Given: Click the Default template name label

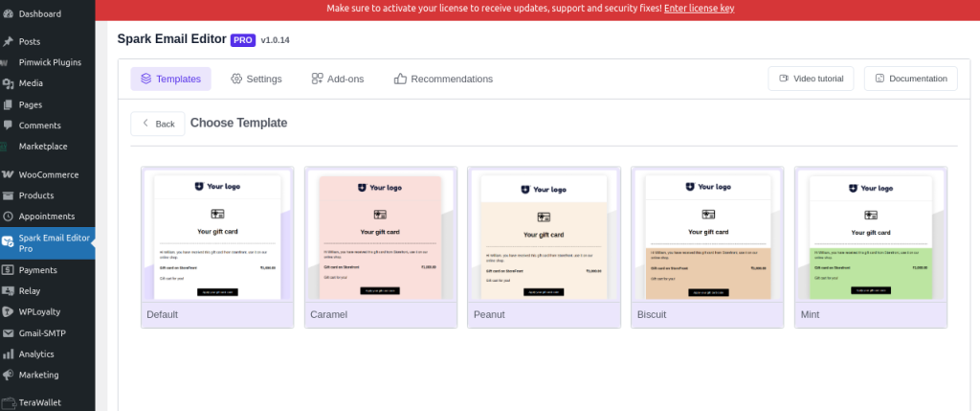Looking at the screenshot, I should pyautogui.click(x=163, y=314).
